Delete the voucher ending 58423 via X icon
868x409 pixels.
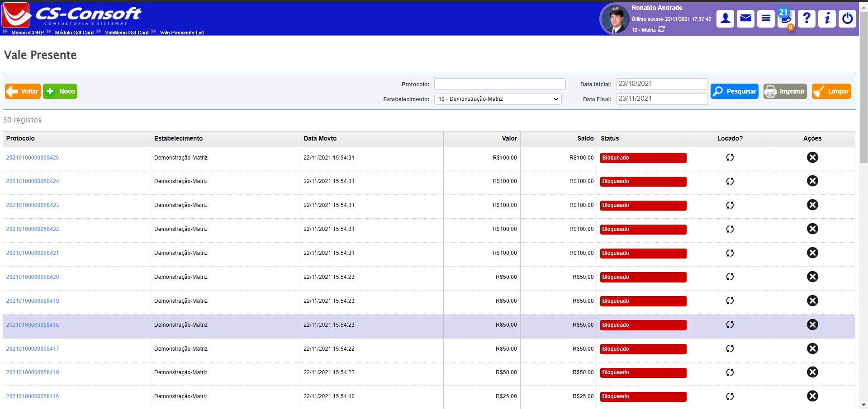(812, 205)
